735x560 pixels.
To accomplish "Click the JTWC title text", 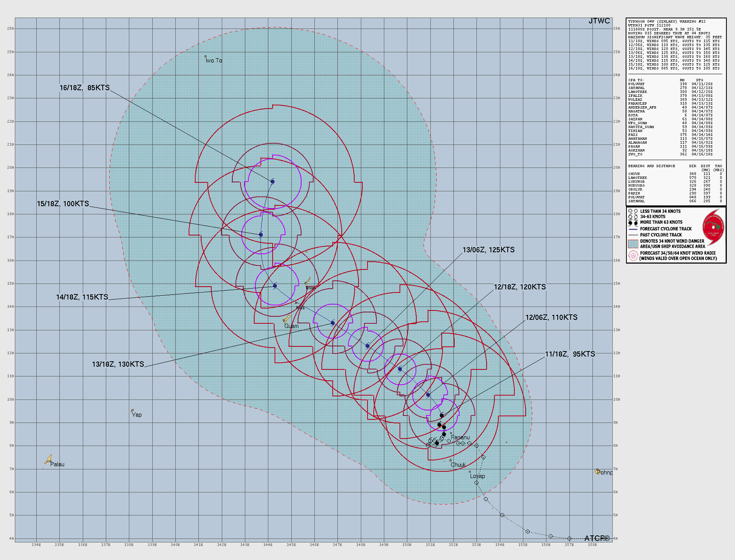I will coord(599,21).
